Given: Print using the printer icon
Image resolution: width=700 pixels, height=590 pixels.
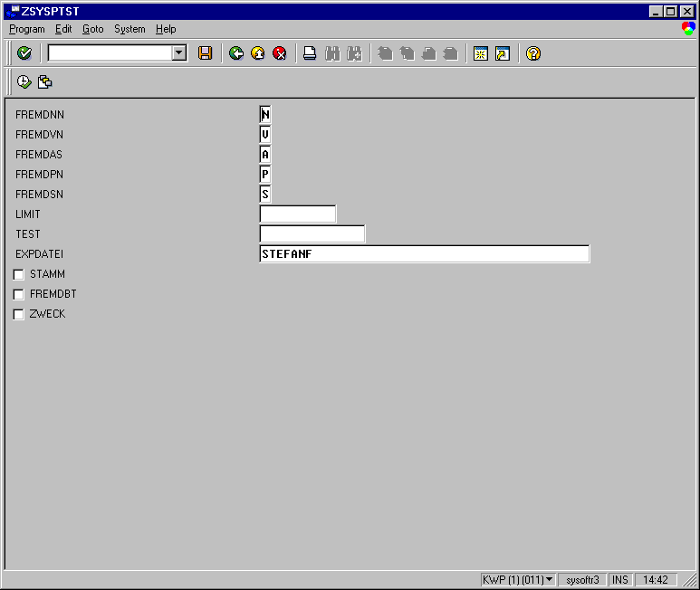Looking at the screenshot, I should tap(310, 53).
